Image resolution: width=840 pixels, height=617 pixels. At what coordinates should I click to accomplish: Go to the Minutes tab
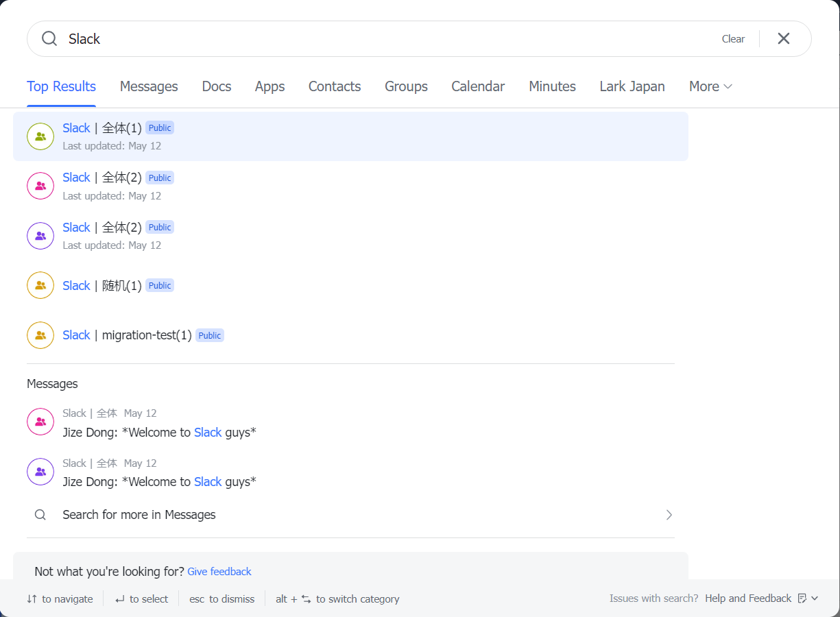click(552, 86)
